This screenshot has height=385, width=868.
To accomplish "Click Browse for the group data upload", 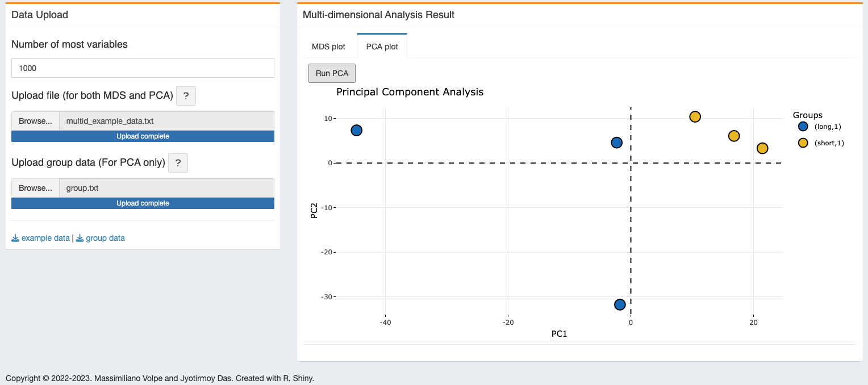I will coord(35,188).
